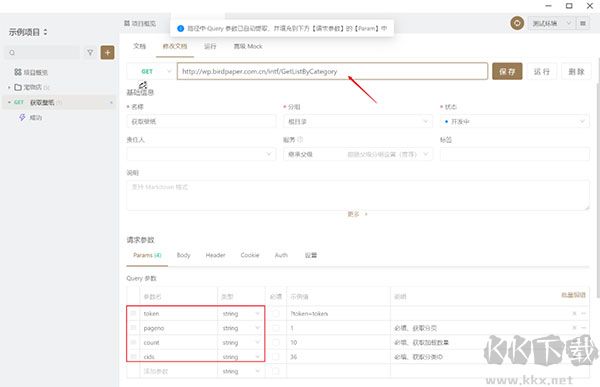The height and width of the screenshot is (387, 600).
Task: Click the delete x icon on pageno row
Action: click(x=574, y=328)
